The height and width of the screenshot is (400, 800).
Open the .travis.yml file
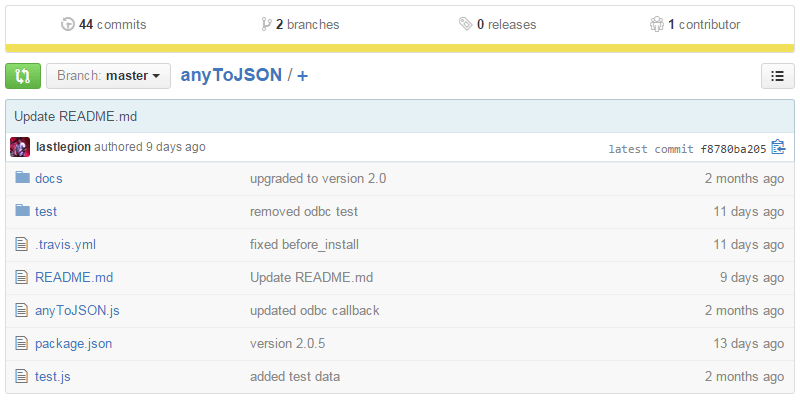(x=65, y=244)
